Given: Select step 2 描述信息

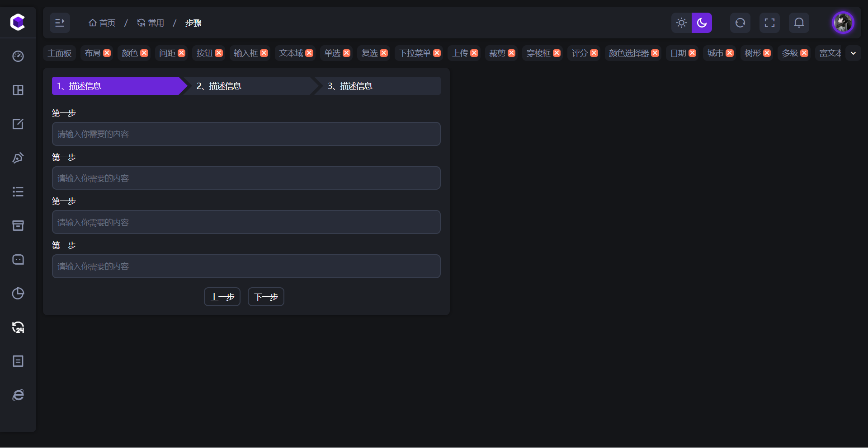Looking at the screenshot, I should [x=251, y=86].
